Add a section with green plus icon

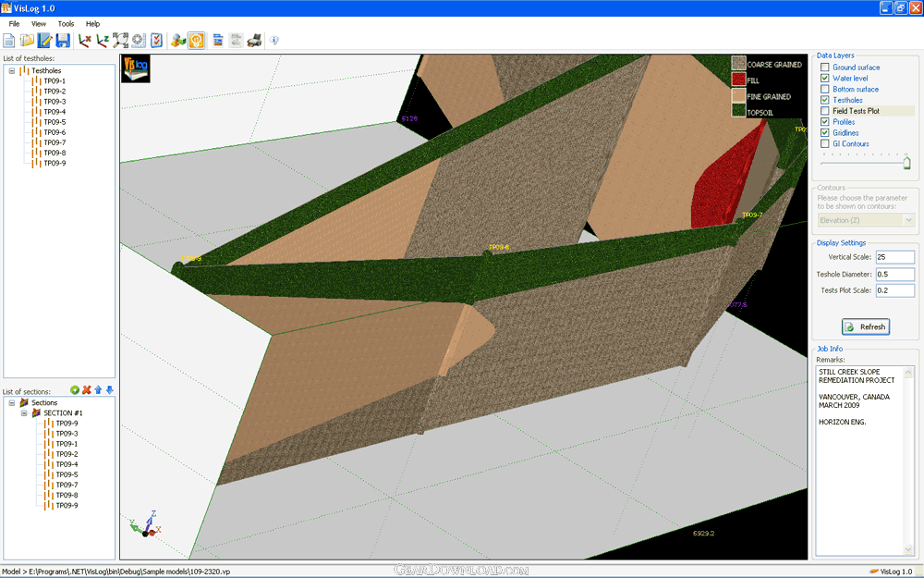click(x=75, y=390)
